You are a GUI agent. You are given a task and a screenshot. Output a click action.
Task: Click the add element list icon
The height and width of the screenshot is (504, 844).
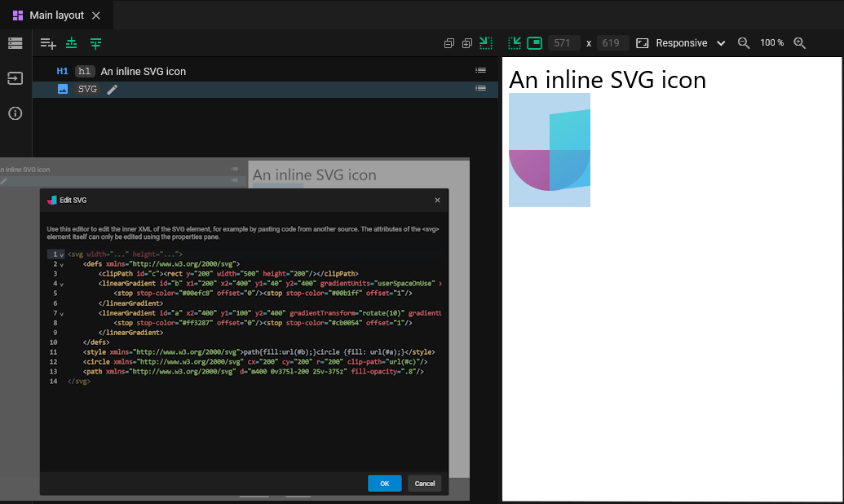48,43
